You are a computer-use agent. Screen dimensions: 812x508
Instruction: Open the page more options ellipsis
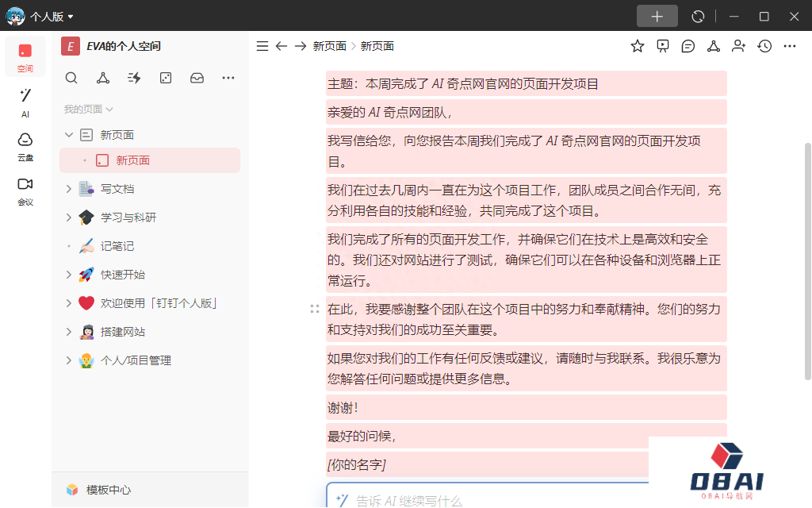tap(789, 46)
